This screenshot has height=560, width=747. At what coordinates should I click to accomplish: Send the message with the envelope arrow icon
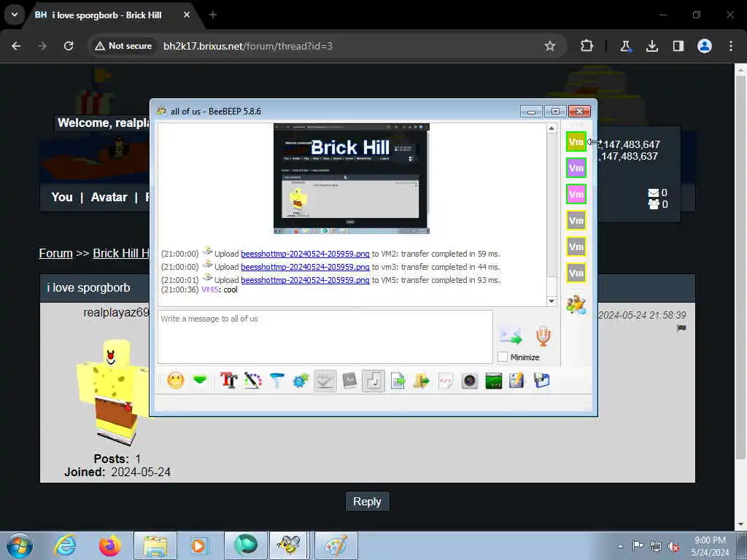point(511,336)
